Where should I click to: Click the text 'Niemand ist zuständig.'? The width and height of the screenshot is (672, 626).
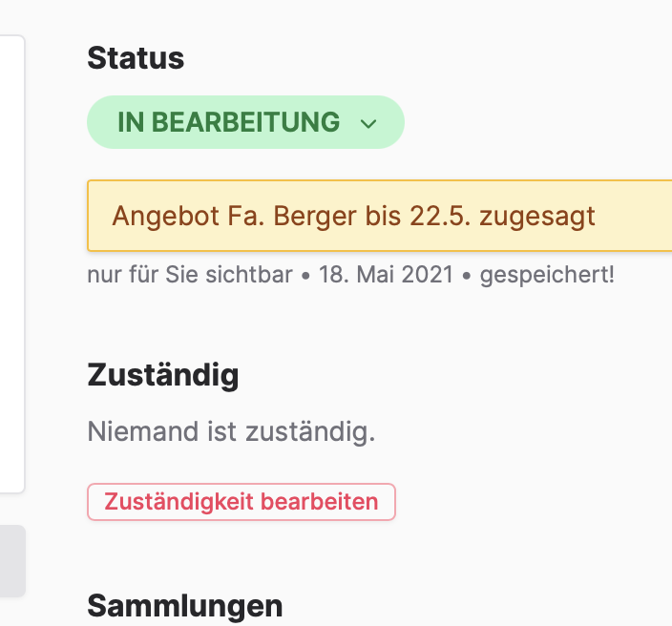(231, 432)
